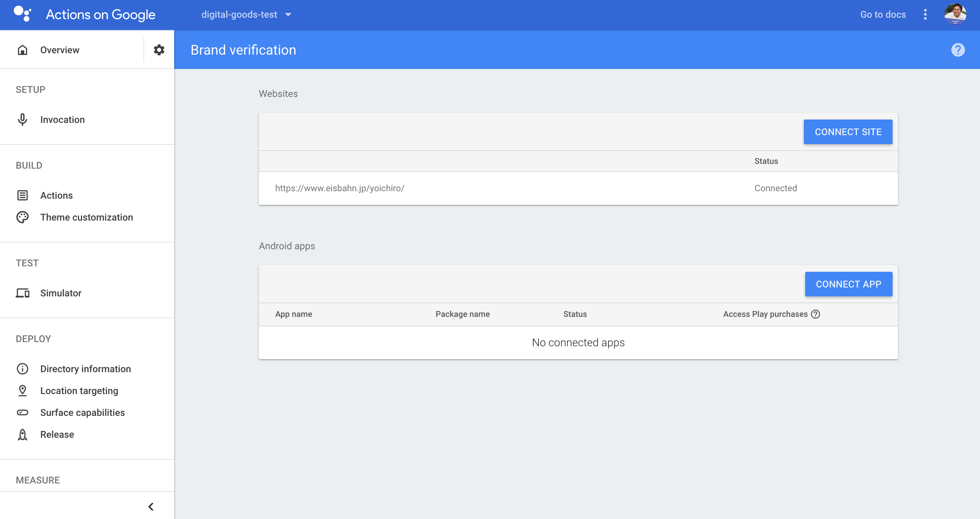Open the user profile avatar

[x=955, y=14]
